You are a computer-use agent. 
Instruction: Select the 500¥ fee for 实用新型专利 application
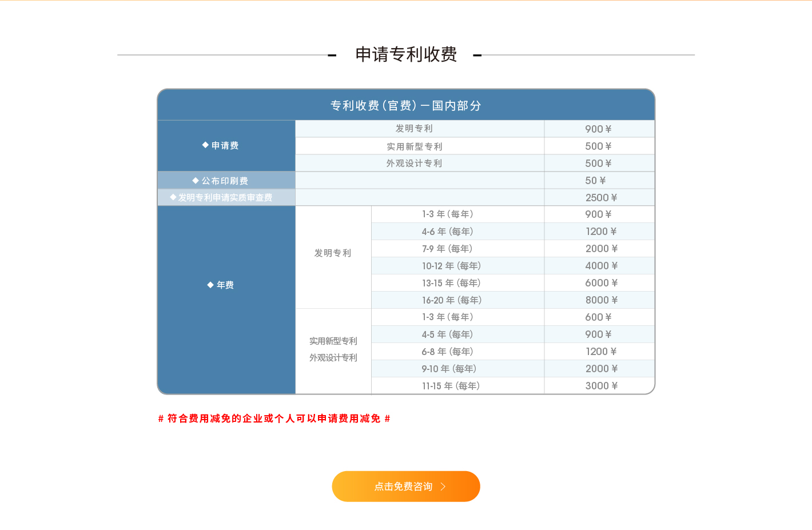point(598,146)
